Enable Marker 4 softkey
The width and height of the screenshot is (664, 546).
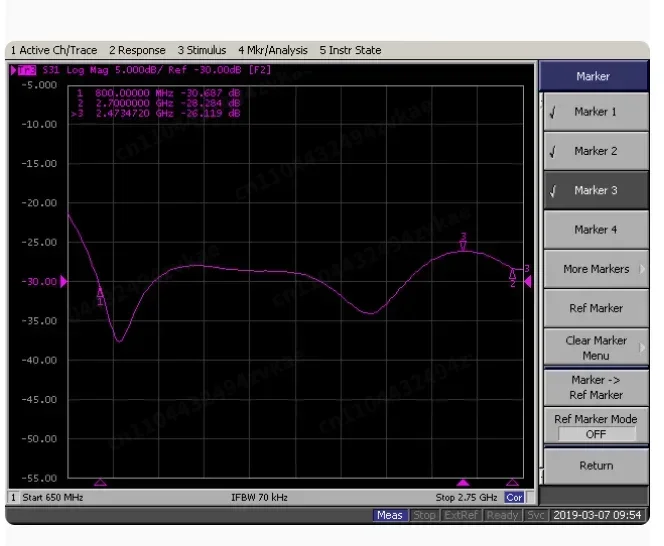coord(596,230)
